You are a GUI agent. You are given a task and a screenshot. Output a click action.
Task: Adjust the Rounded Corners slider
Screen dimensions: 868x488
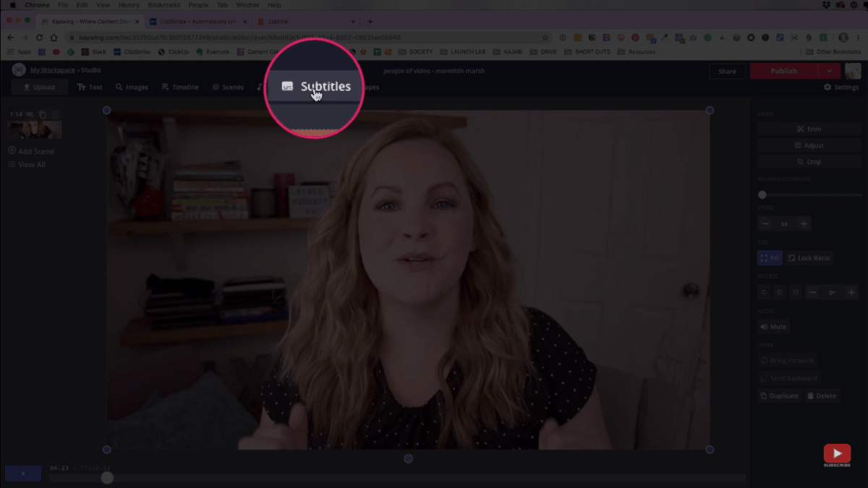point(762,194)
